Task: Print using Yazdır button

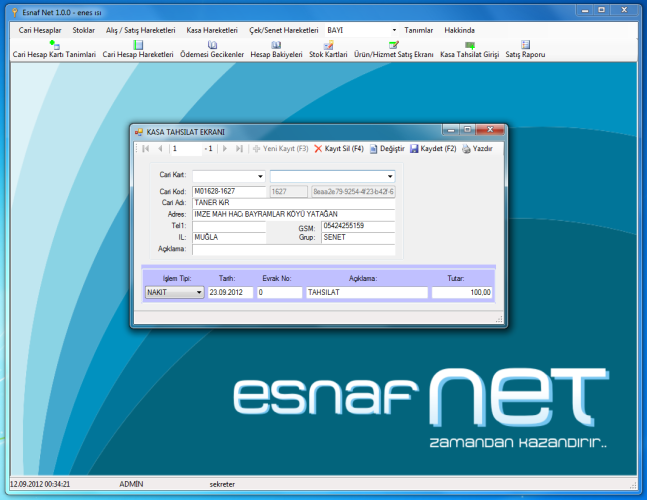Action: (x=477, y=149)
